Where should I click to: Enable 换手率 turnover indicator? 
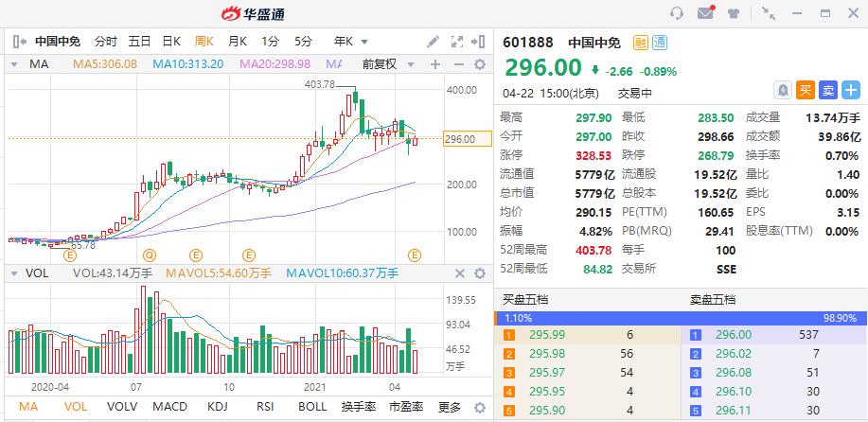359,407
